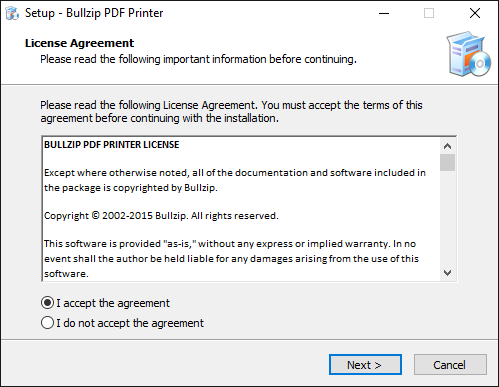Image resolution: width=499 pixels, height=387 pixels.
Task: Click the disabled maximize button
Action: click(429, 13)
